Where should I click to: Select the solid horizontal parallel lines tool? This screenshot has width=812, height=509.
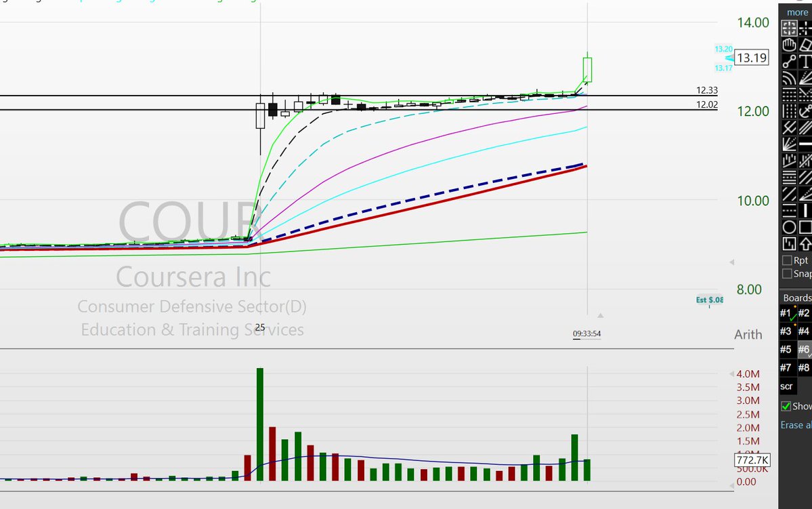pos(789,178)
